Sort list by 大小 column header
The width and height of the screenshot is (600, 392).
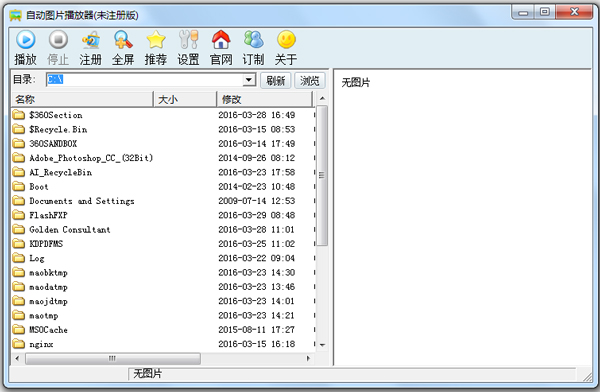coord(185,100)
